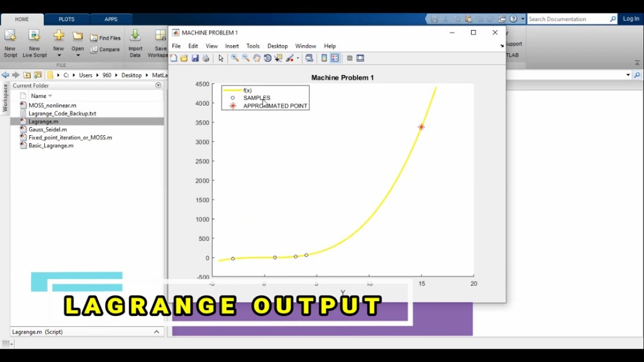Open the quick access toolbar options dropdown
The height and width of the screenshot is (362, 644).
coord(523,19)
